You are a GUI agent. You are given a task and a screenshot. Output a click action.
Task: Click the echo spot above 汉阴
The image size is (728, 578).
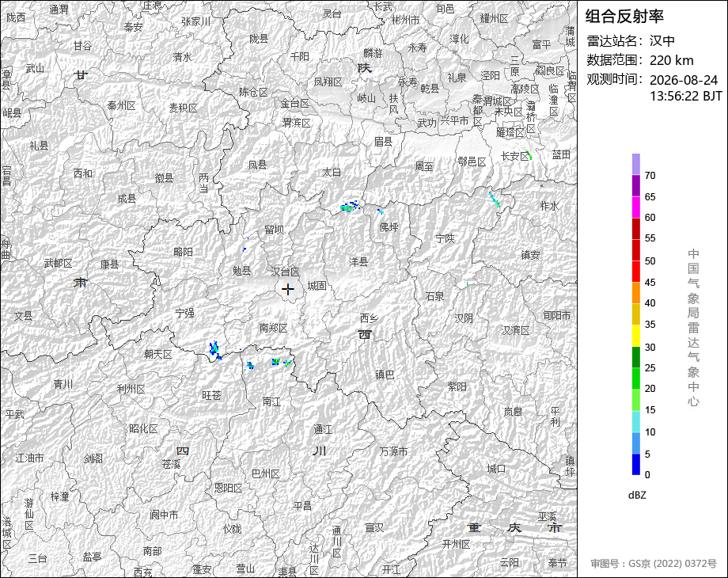pyautogui.click(x=468, y=284)
